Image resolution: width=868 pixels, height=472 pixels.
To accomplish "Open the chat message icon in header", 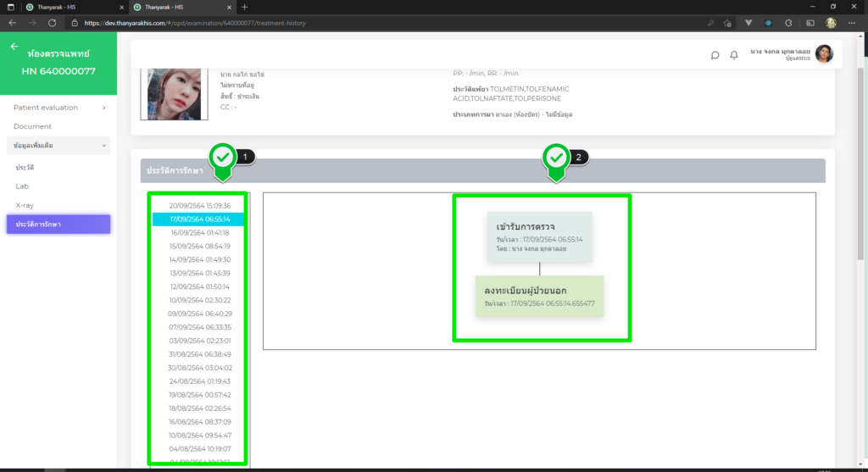I will pos(715,55).
